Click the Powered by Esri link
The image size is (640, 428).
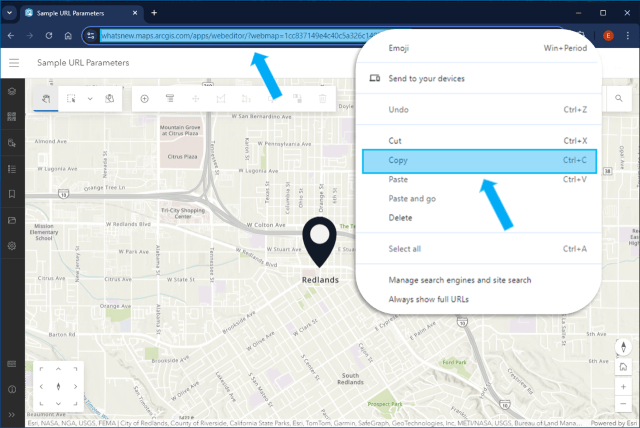(615, 423)
